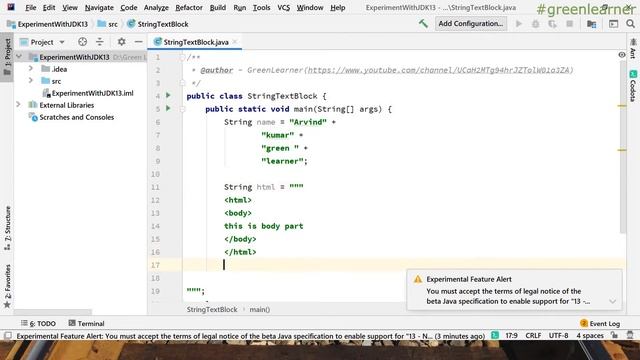Open the VCS menu
This screenshot has height=360, width=640.
pyautogui.click(x=284, y=7)
